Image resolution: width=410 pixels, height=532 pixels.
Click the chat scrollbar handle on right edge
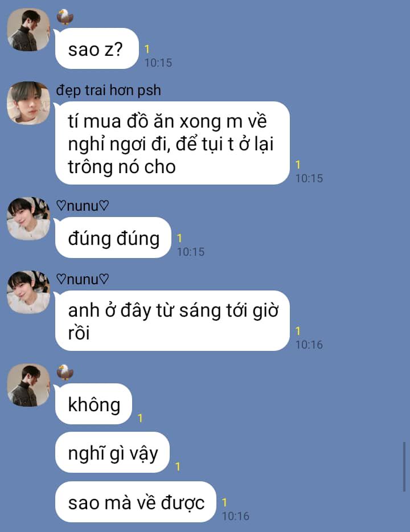click(x=404, y=466)
